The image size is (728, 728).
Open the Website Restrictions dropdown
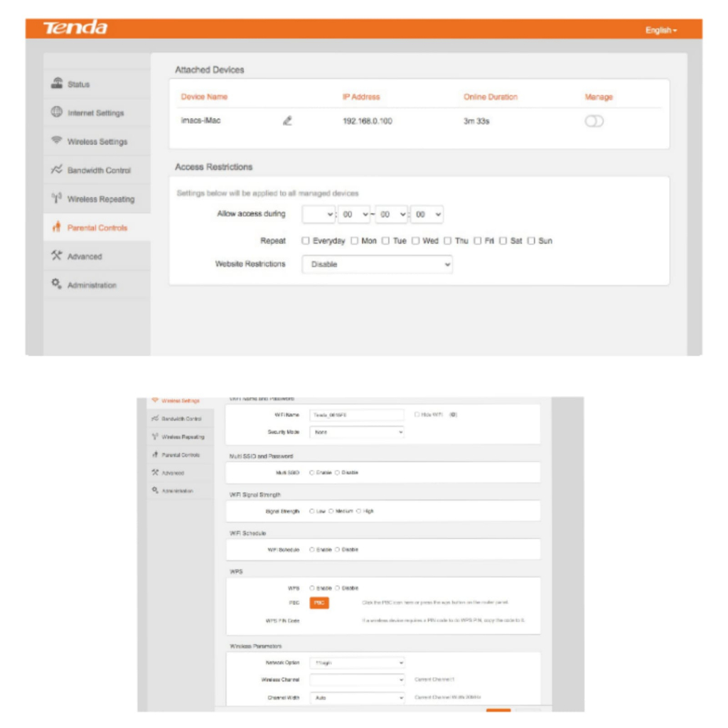click(377, 264)
